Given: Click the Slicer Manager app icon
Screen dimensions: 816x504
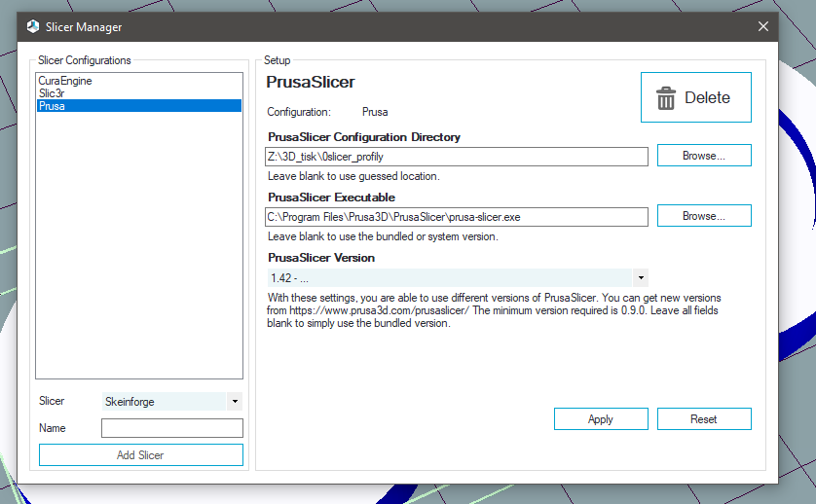Looking at the screenshot, I should coord(33,27).
